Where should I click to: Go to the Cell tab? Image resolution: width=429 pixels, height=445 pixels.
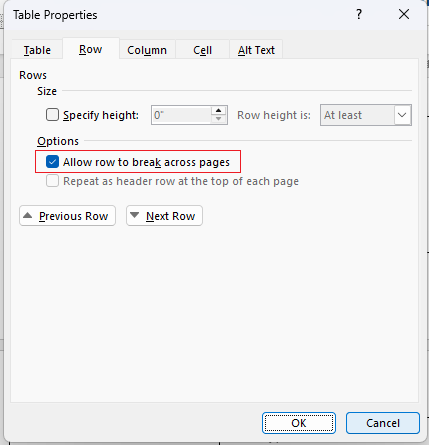(202, 50)
